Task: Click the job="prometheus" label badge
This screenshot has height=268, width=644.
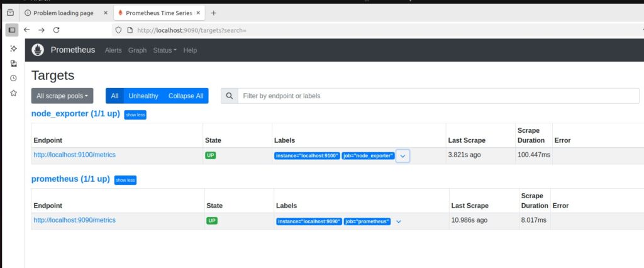Action: [x=367, y=221]
